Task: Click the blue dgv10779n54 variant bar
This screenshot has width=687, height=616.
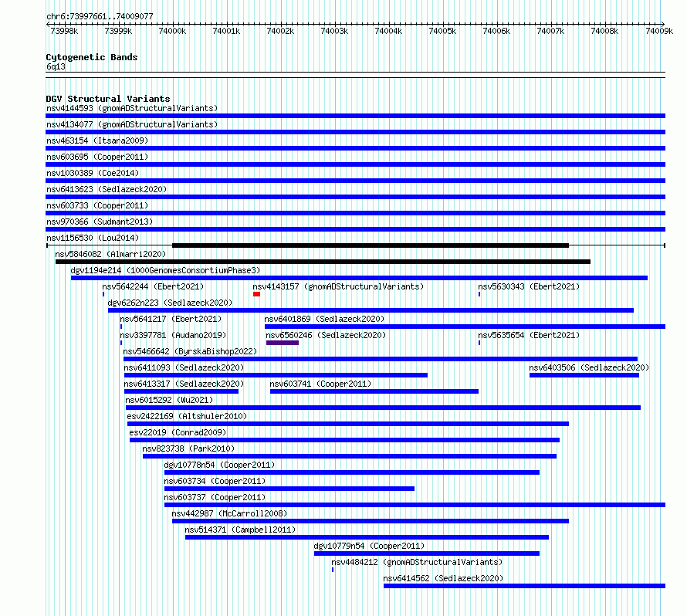Action: [x=427, y=553]
